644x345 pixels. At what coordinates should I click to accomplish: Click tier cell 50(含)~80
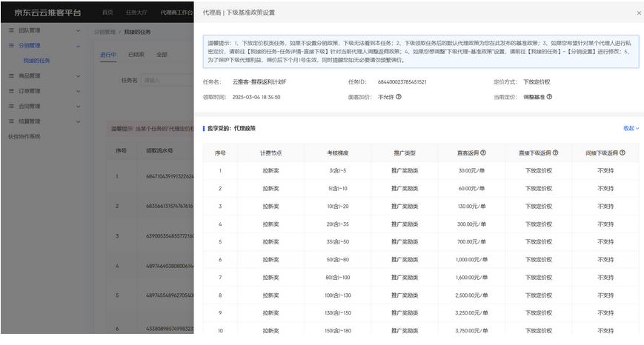coord(338,260)
